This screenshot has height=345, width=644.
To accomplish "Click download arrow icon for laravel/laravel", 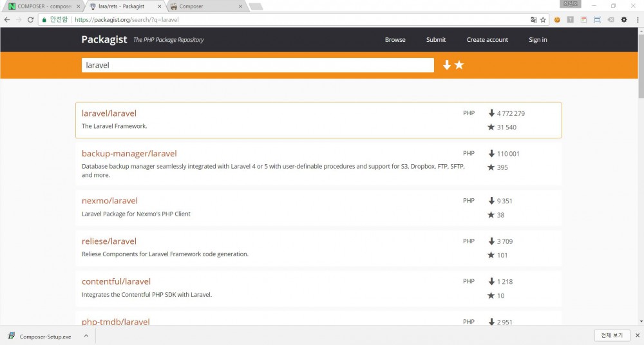I will pyautogui.click(x=491, y=113).
